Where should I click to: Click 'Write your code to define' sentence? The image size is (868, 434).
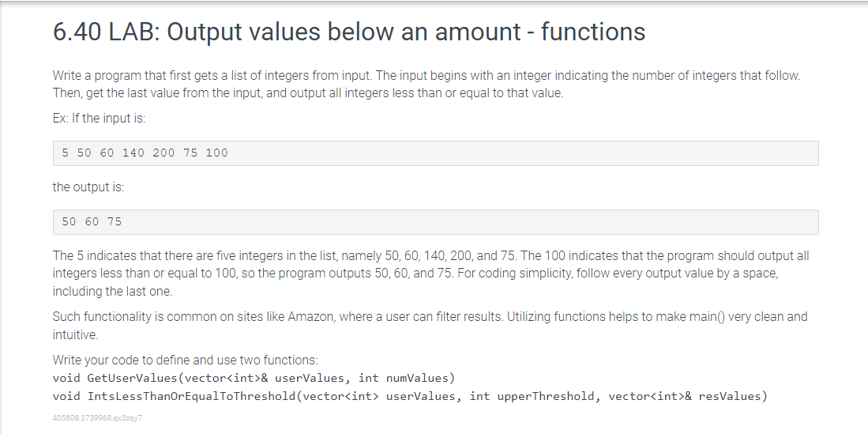(x=186, y=360)
